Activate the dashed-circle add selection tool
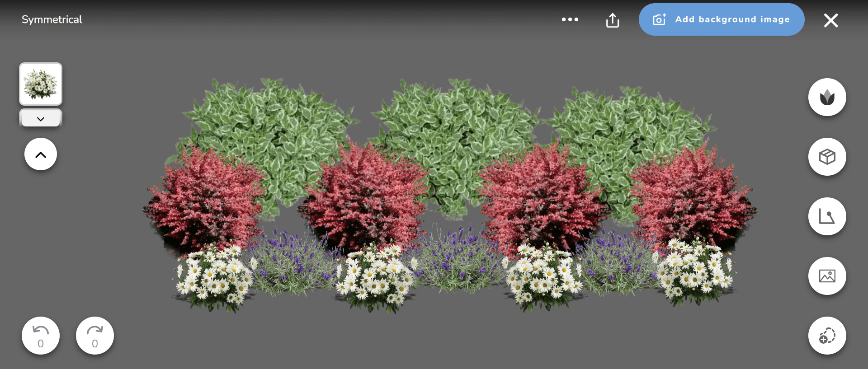 point(827,336)
